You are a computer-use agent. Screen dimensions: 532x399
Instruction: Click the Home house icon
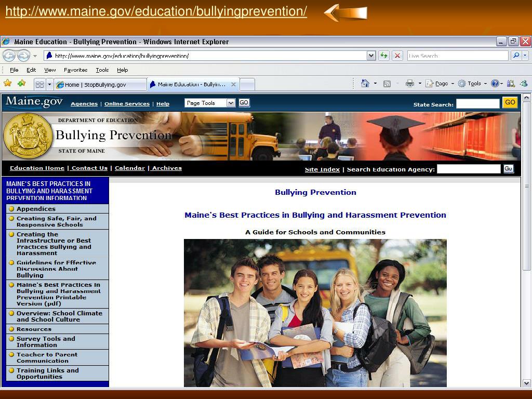[365, 84]
